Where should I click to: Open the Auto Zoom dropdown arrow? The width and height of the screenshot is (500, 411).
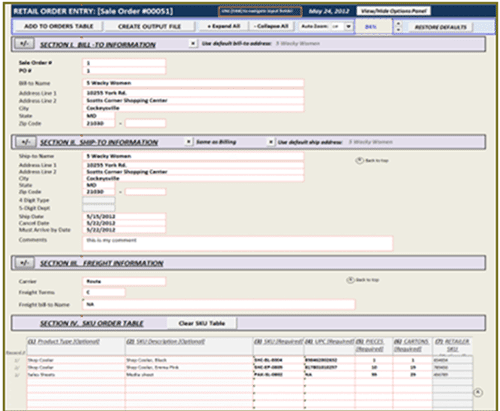(348, 26)
